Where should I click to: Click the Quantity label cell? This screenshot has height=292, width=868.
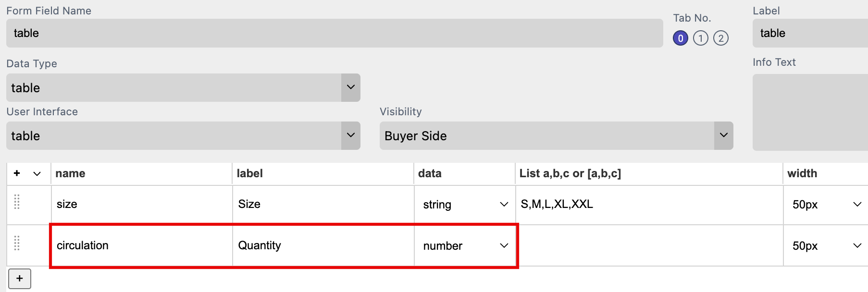pyautogui.click(x=323, y=245)
